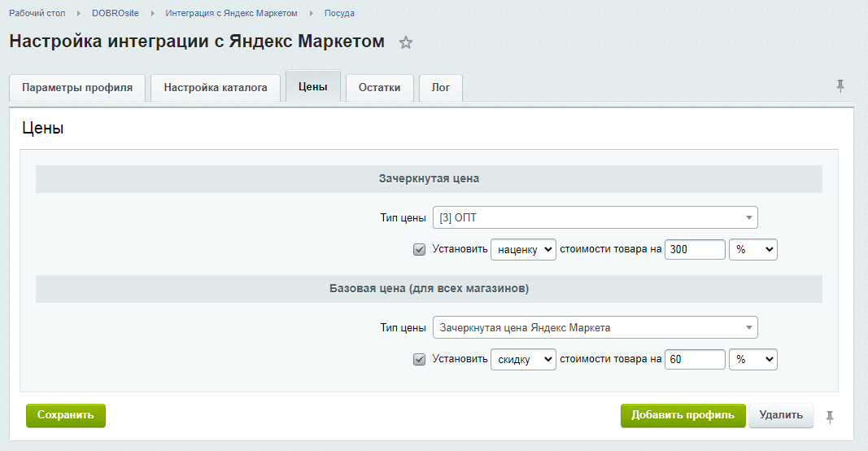Expand breadcrumb arrow after DOBROsite

(152, 13)
